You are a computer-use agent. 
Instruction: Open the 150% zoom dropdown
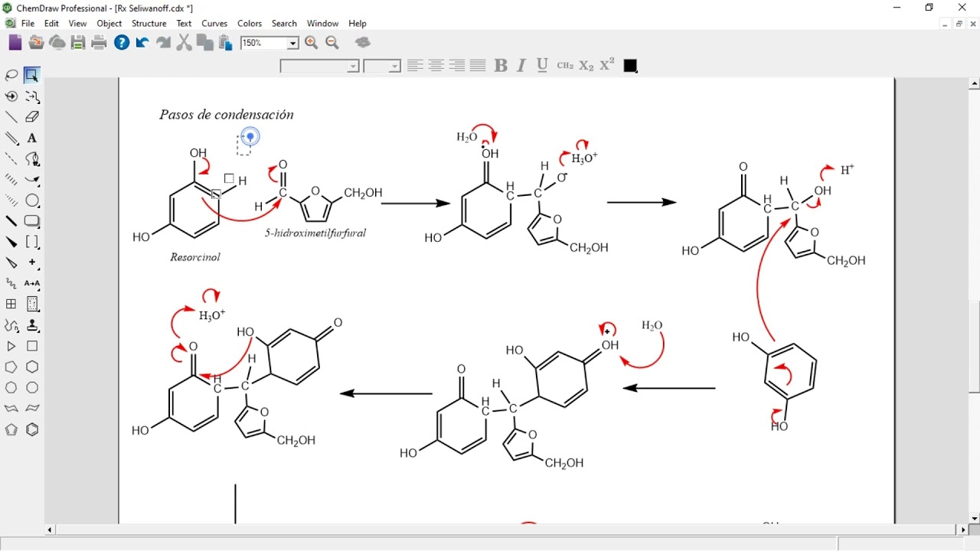coord(292,44)
